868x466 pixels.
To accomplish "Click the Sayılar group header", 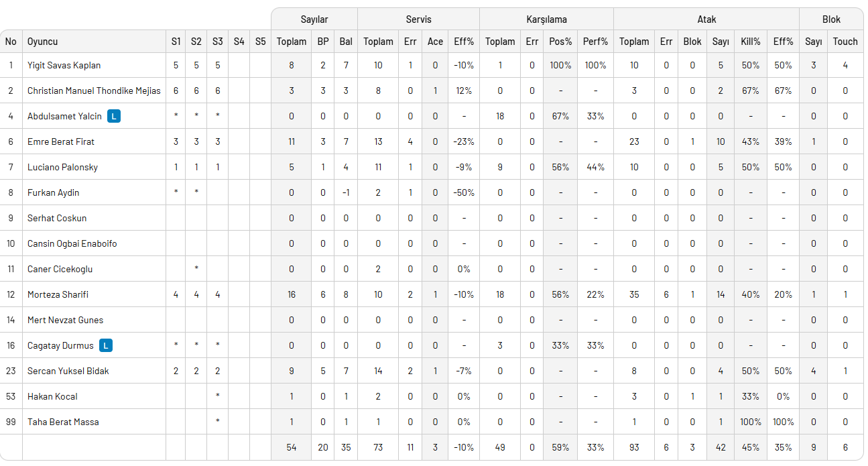I will 314,19.
